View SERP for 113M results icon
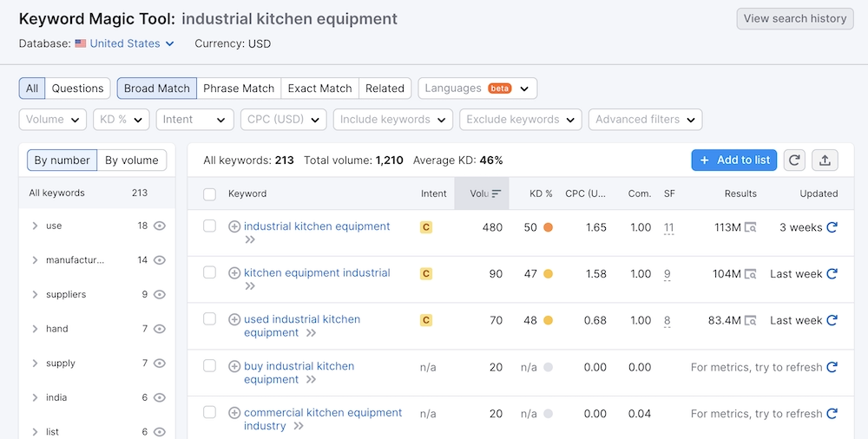The width and height of the screenshot is (868, 439). pyautogui.click(x=751, y=227)
